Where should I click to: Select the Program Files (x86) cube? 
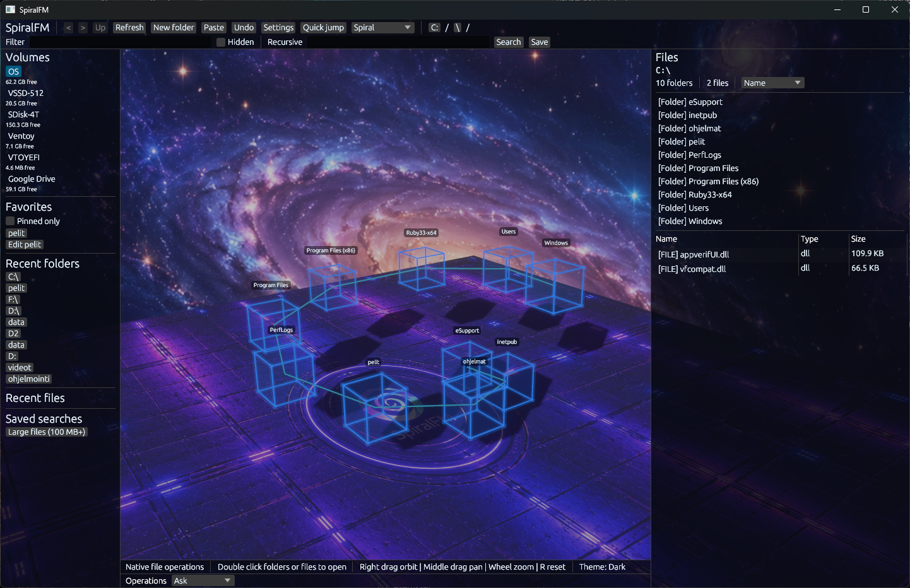(333, 287)
